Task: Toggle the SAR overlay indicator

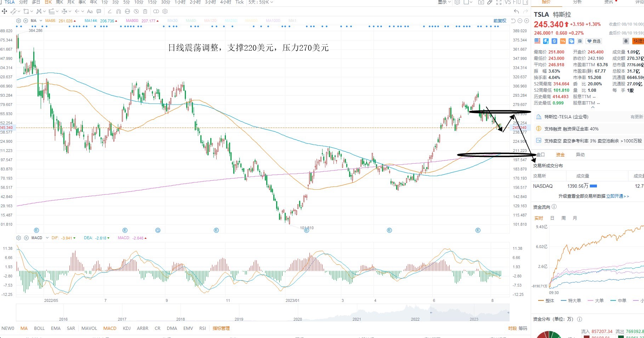Action: point(71,328)
